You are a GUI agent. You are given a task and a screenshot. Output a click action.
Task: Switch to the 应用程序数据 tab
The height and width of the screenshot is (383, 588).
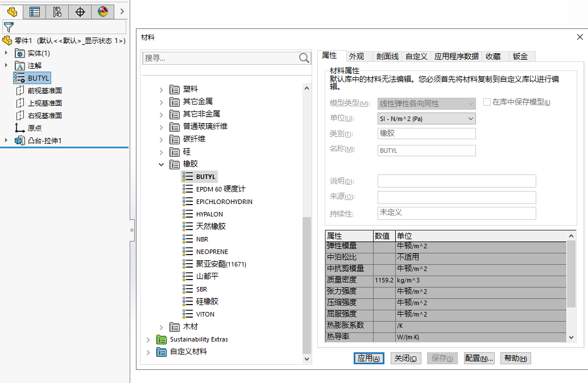(456, 56)
